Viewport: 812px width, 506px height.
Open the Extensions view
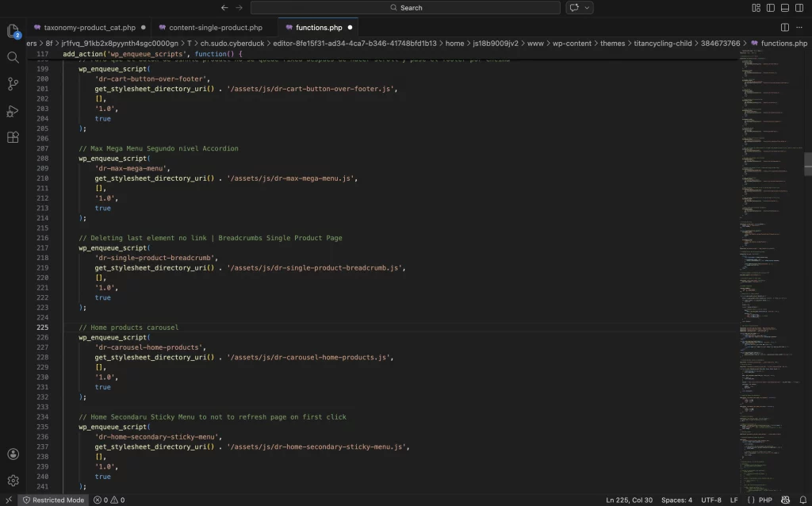12,136
